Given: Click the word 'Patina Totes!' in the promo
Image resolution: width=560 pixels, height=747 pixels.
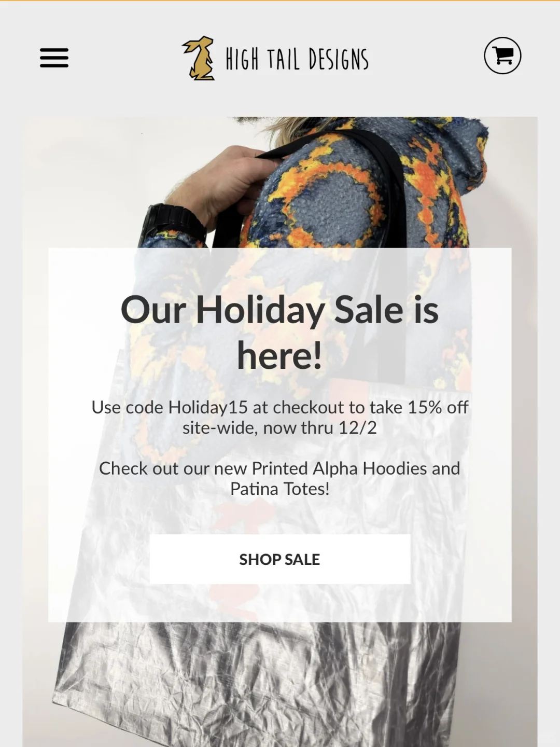Looking at the screenshot, I should (x=280, y=489).
